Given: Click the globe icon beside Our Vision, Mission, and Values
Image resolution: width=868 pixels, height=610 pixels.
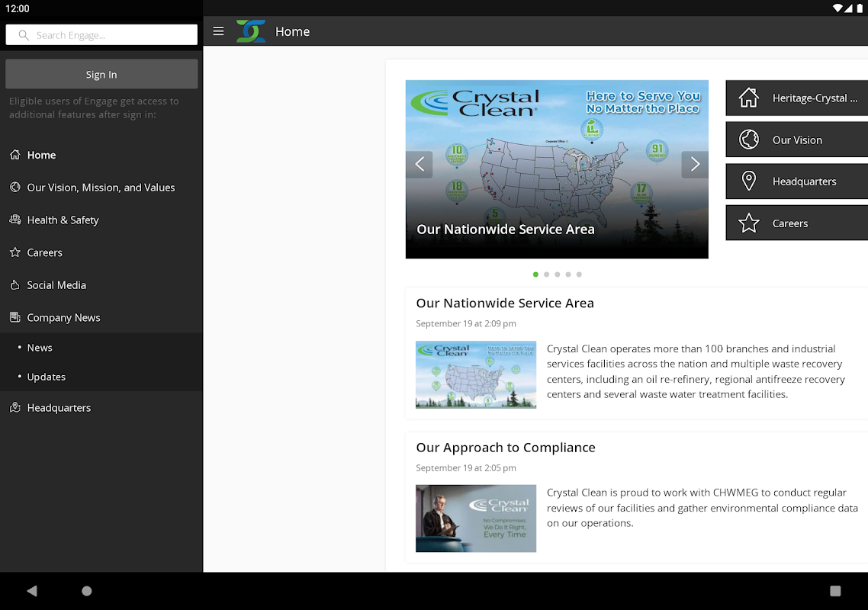Looking at the screenshot, I should click(15, 187).
